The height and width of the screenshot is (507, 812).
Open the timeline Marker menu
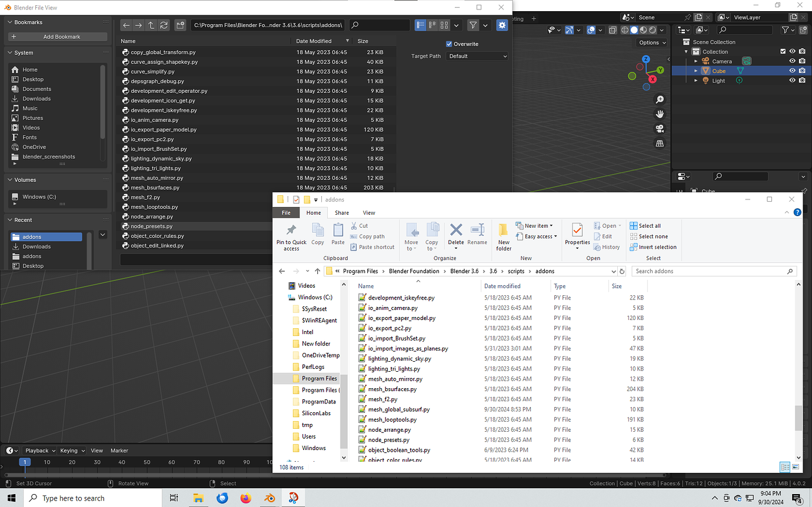[119, 451]
